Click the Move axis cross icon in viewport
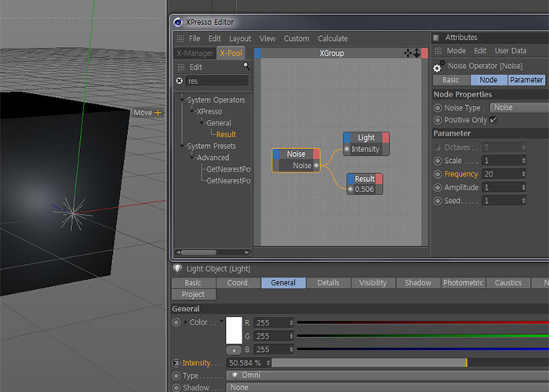 [158, 113]
